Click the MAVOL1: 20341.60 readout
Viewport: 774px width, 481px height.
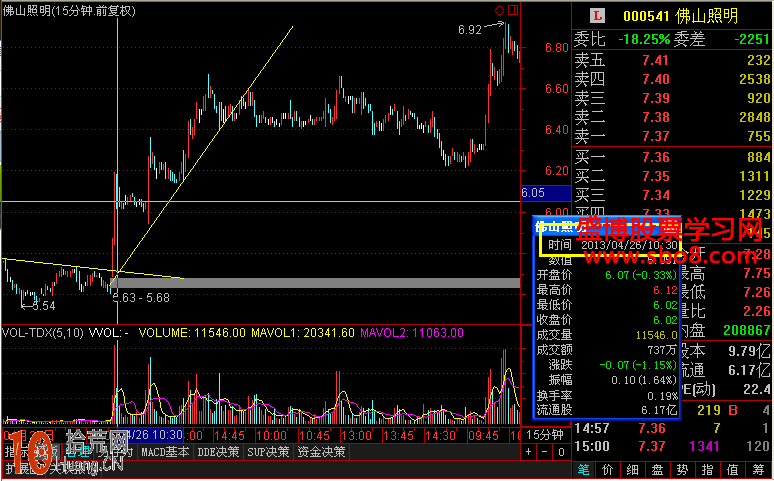click(303, 333)
